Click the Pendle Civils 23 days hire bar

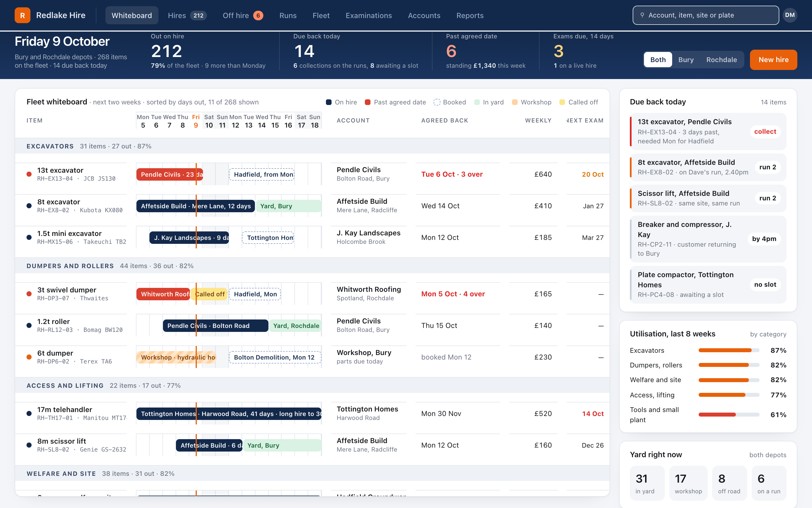169,174
